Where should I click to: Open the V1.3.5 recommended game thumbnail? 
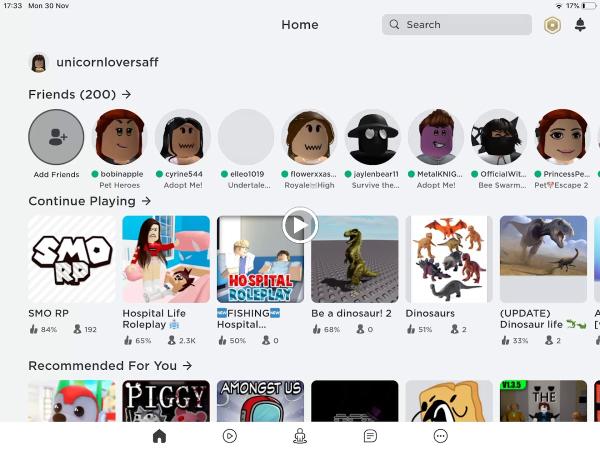point(543,401)
